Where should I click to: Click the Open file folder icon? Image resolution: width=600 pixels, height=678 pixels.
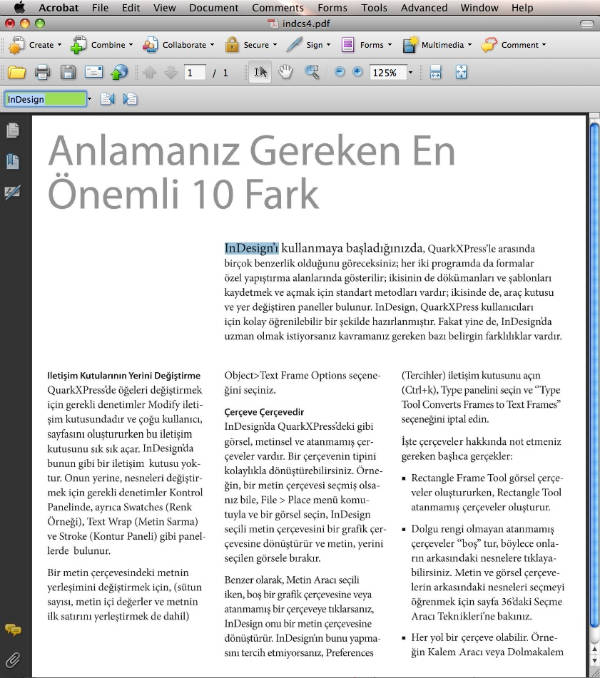[17, 72]
